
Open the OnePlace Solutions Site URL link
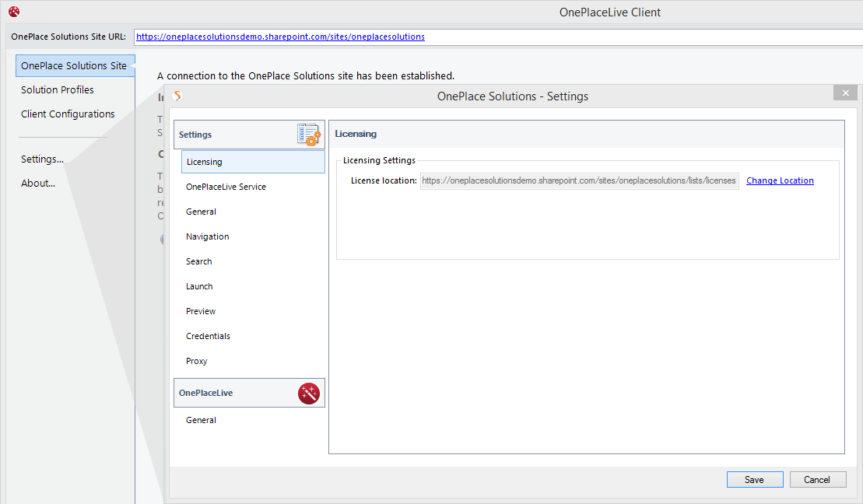click(x=280, y=37)
